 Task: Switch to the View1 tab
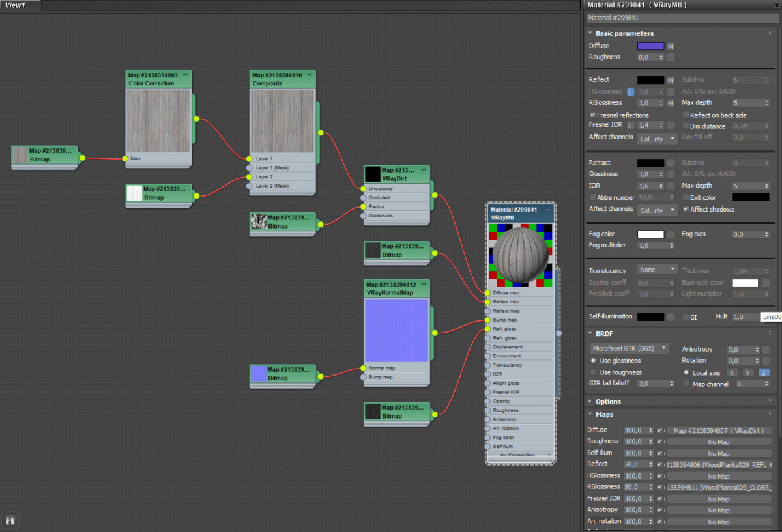point(16,5)
